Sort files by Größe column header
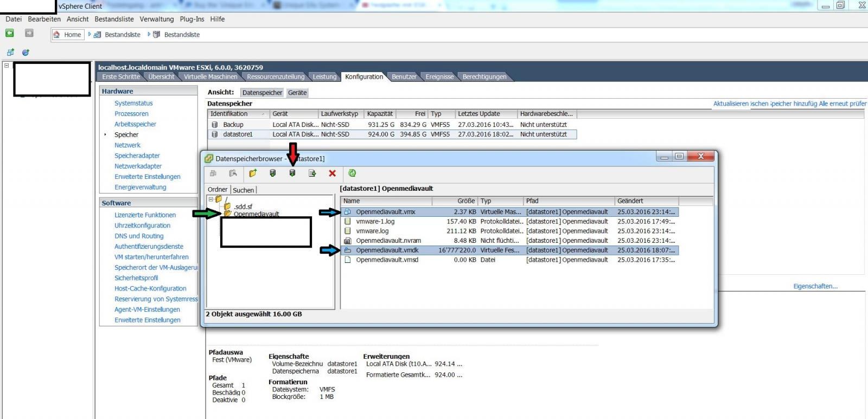The width and height of the screenshot is (868, 419). tap(455, 201)
